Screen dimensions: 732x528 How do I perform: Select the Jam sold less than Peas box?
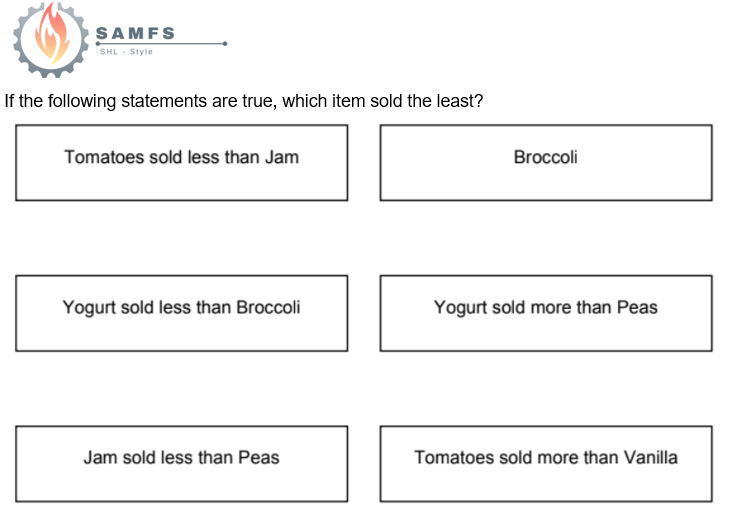(181, 464)
